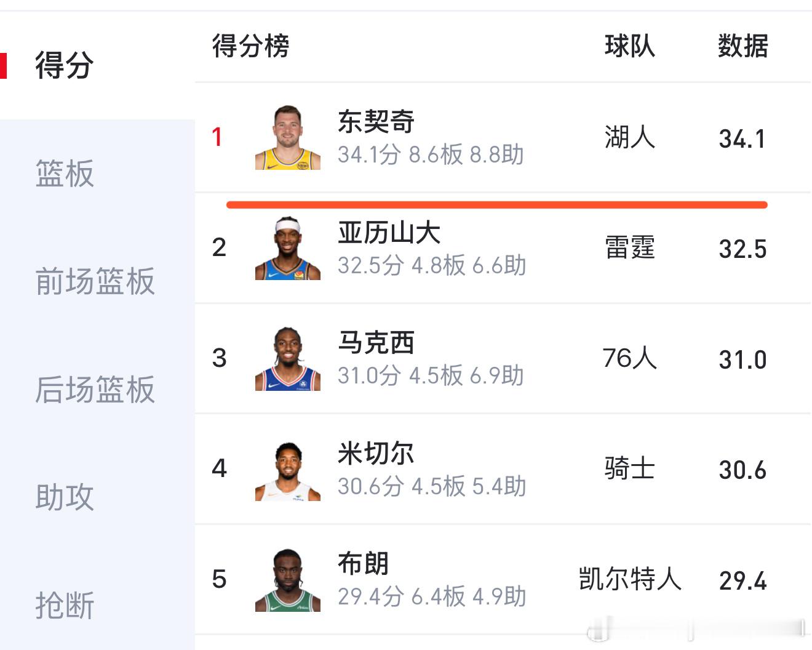
Task: Open 马克西's avatar photo
Action: click(x=288, y=359)
